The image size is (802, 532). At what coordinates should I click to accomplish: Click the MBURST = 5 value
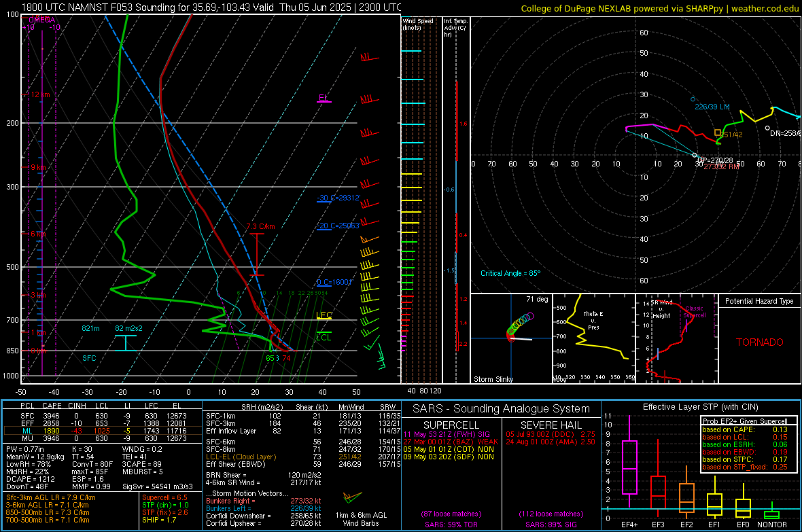[x=142, y=472]
